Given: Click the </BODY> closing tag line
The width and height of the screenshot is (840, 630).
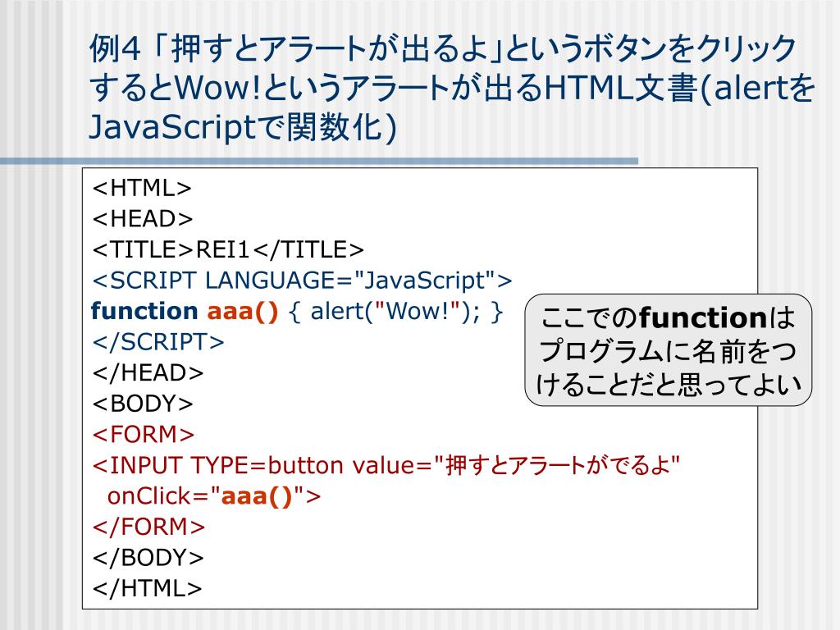Looking at the screenshot, I should point(148,558).
